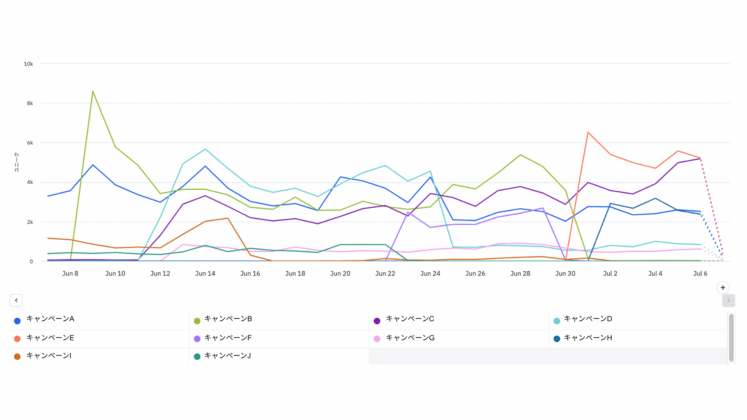Screen dimensions: 747x420
Task: Click キャンペーンE legend label
Action: point(50,338)
